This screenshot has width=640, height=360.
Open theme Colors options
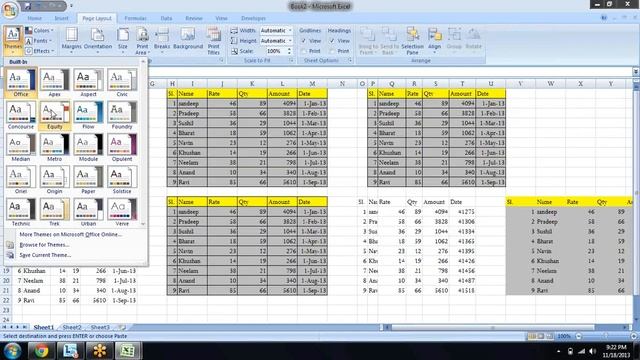39,31
